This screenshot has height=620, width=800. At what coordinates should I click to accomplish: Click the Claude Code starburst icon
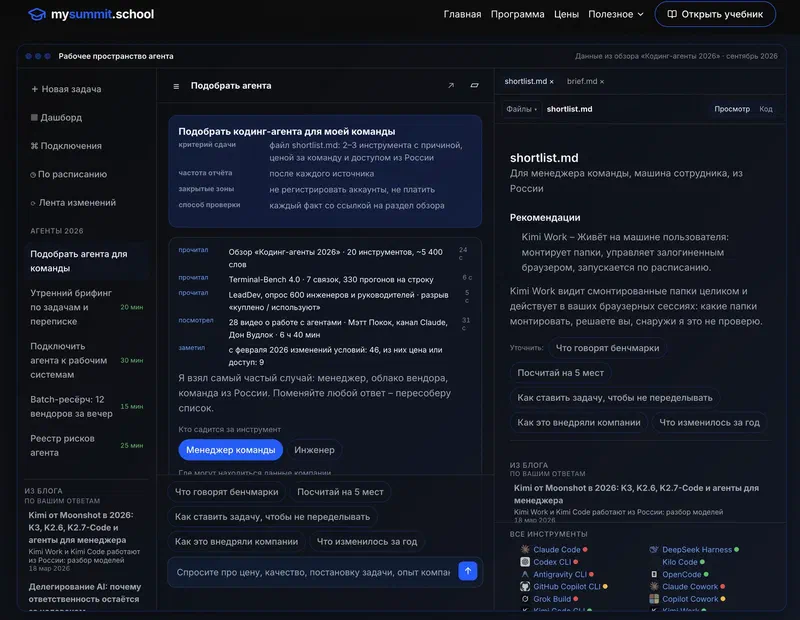tap(525, 550)
